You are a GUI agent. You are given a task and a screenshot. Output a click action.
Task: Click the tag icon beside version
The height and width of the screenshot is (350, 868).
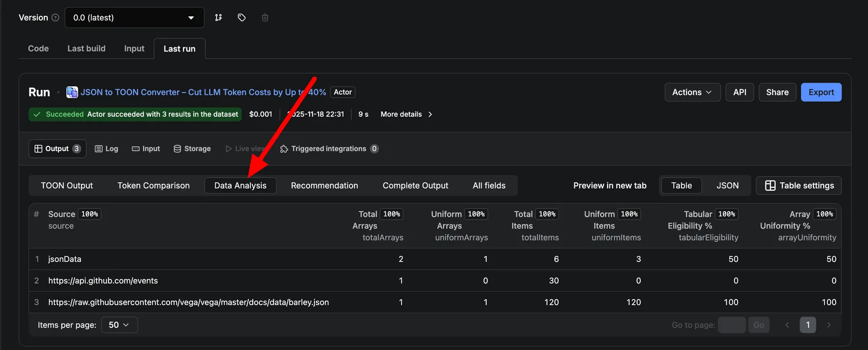242,17
